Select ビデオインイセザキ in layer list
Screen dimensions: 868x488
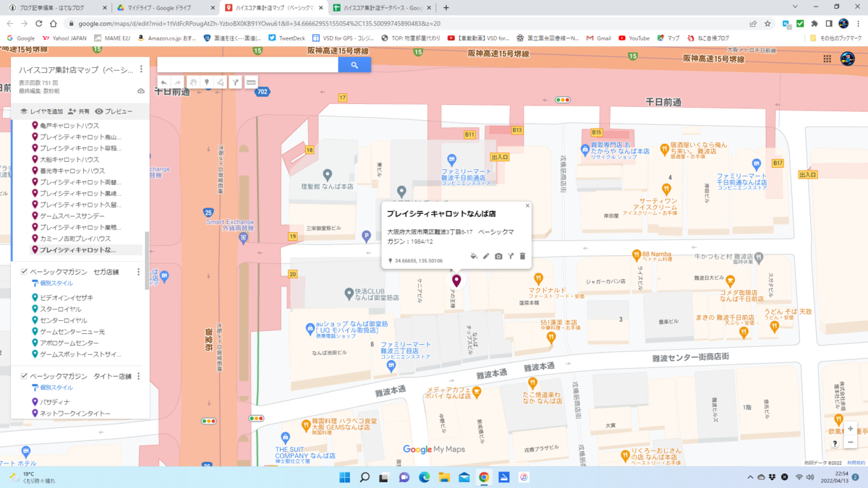(66, 297)
